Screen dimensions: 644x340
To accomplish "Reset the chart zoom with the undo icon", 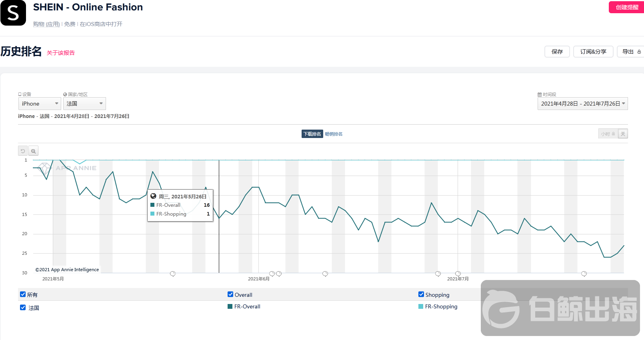I will [x=23, y=151].
